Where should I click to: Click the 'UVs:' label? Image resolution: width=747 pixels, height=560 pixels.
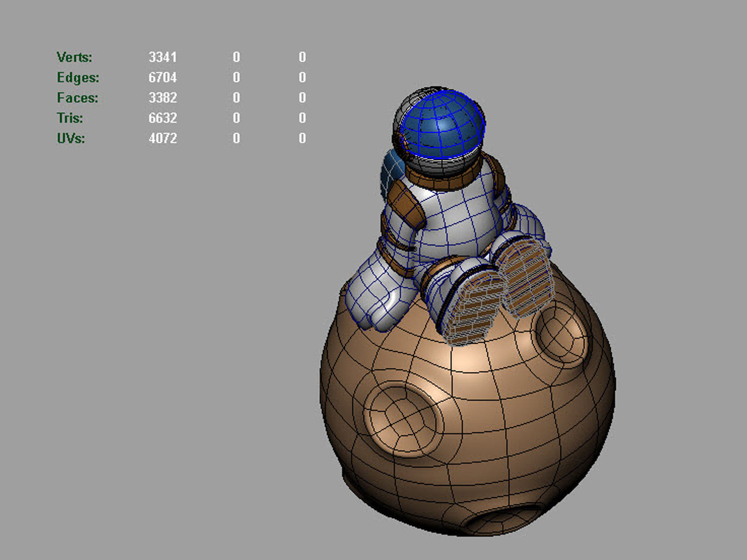[x=70, y=139]
